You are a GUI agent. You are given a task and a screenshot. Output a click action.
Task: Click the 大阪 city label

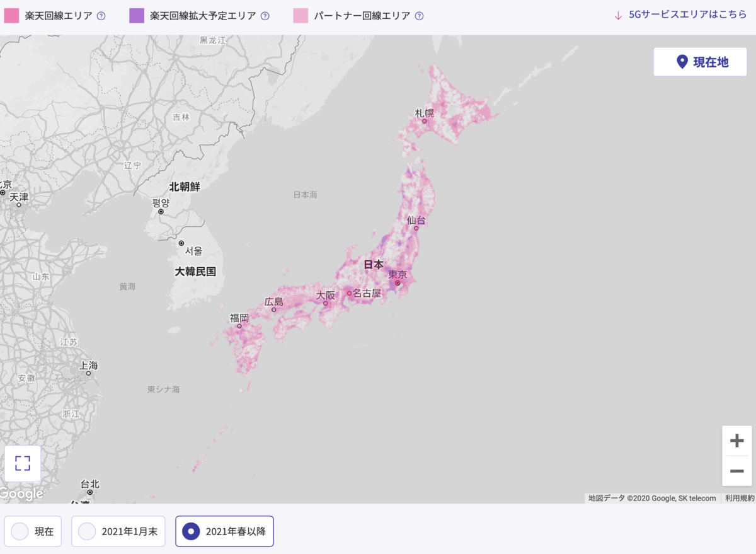pos(326,295)
